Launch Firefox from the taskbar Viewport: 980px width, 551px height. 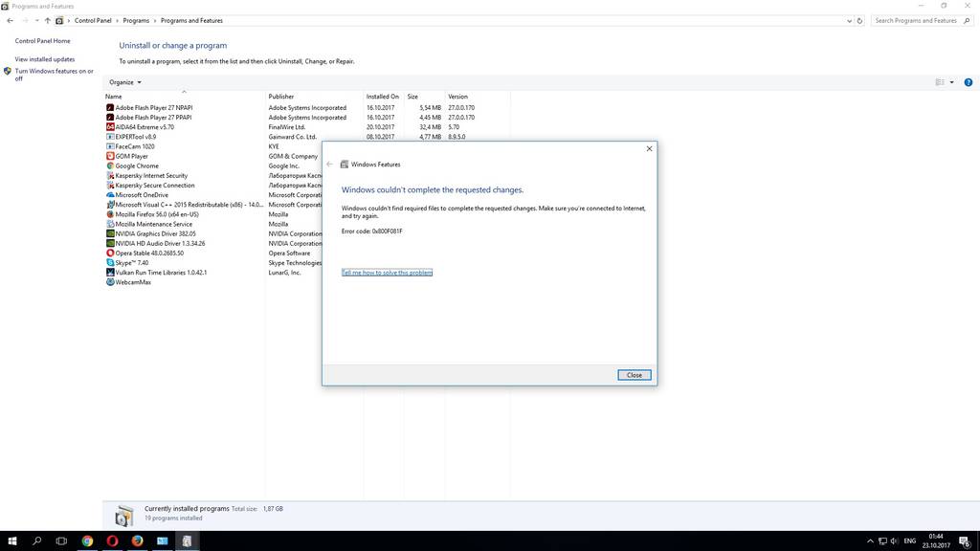(x=138, y=541)
